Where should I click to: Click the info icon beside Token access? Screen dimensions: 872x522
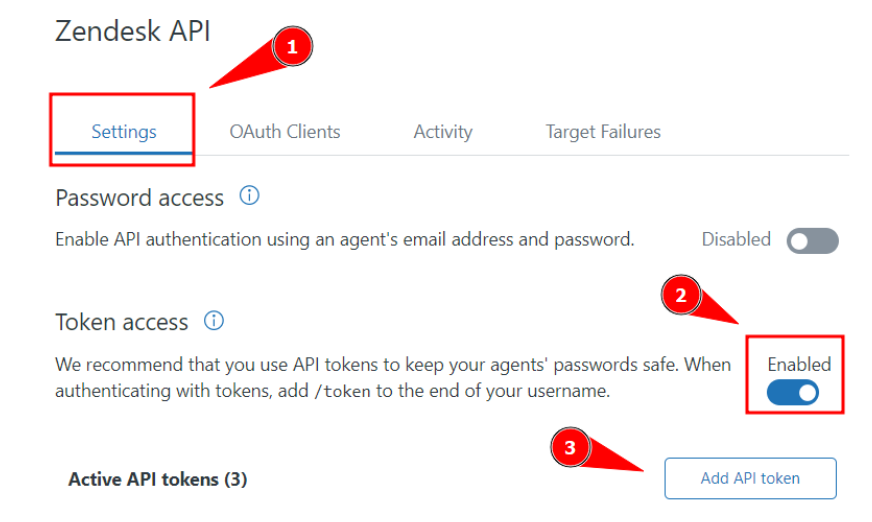[214, 321]
